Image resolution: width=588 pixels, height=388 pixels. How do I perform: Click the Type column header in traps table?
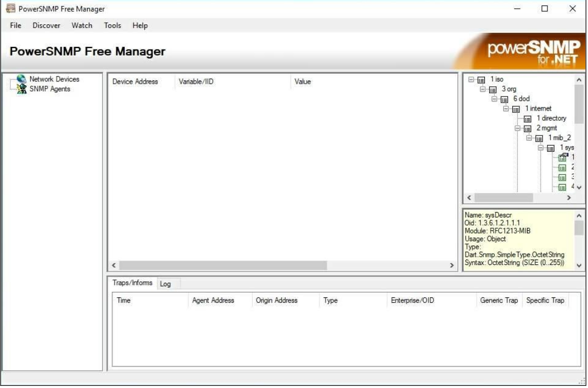pos(353,301)
